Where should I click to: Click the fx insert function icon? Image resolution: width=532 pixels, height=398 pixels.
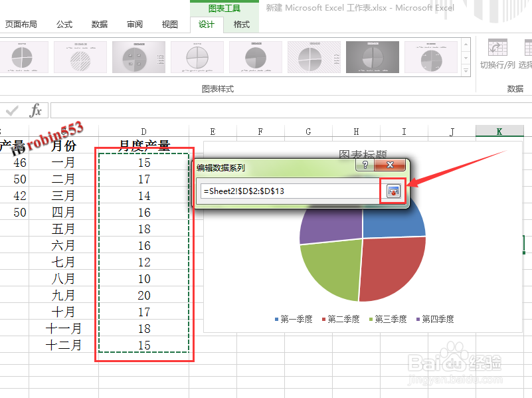pyautogui.click(x=35, y=110)
